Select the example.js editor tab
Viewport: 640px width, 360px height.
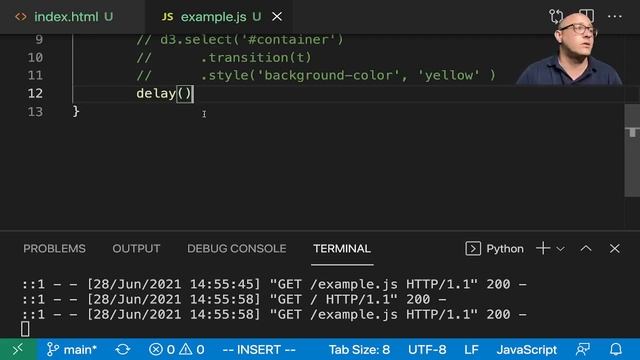pos(220,17)
